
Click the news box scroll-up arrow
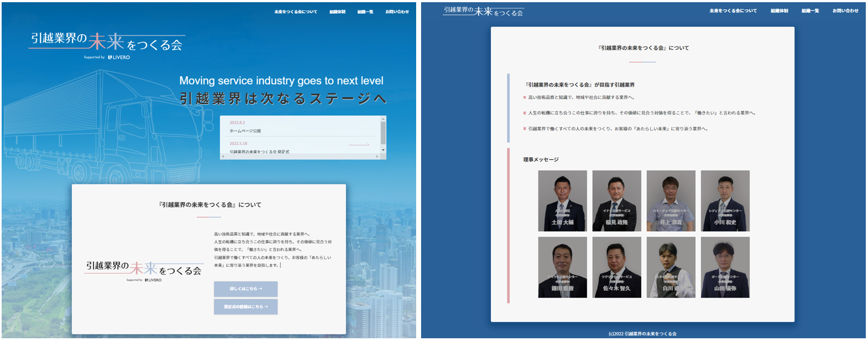[x=383, y=119]
